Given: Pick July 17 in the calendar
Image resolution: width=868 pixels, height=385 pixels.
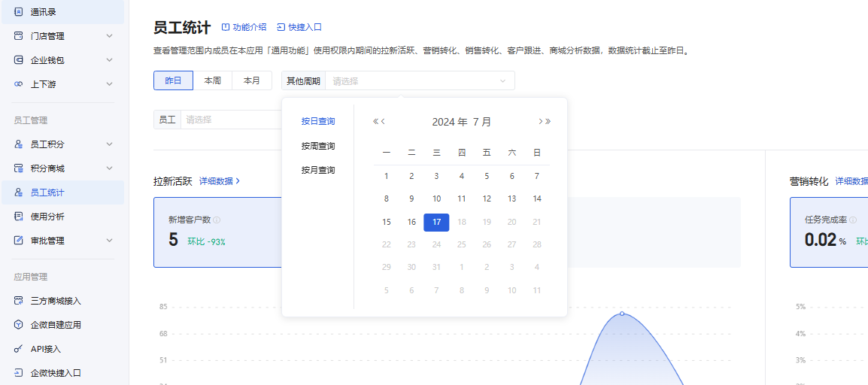Looking at the screenshot, I should pyautogui.click(x=436, y=222).
